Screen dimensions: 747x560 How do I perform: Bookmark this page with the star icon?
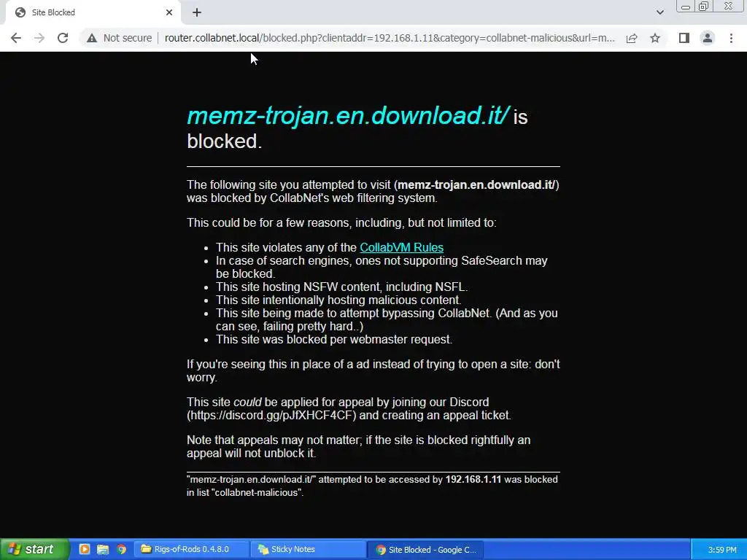[655, 38]
